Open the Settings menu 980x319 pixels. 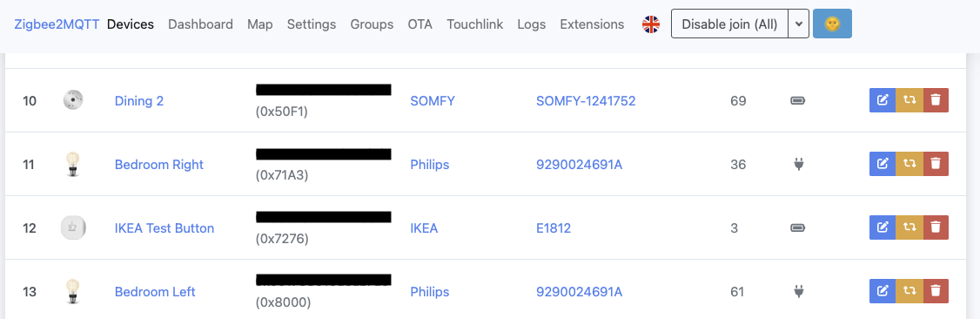click(312, 24)
